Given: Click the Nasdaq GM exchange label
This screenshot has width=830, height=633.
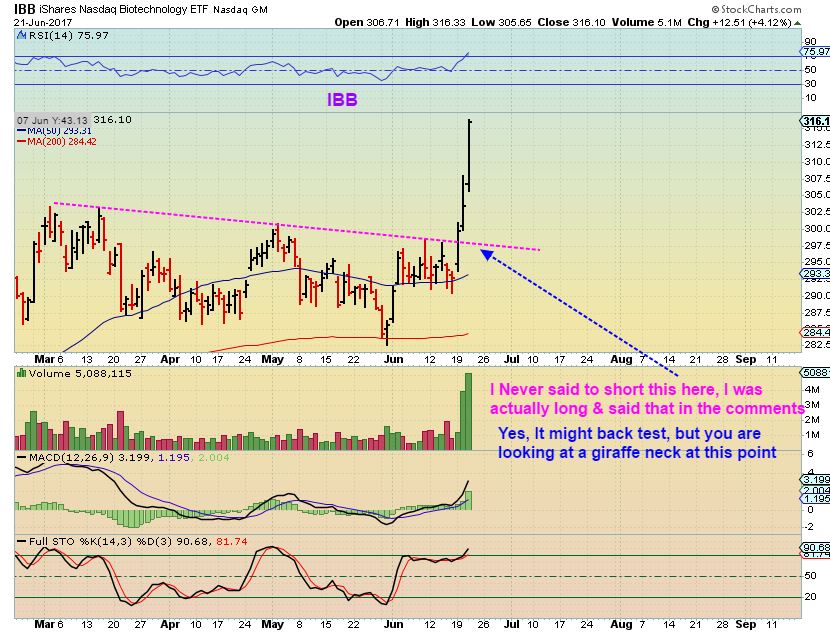Looking at the screenshot, I should pyautogui.click(x=240, y=10).
